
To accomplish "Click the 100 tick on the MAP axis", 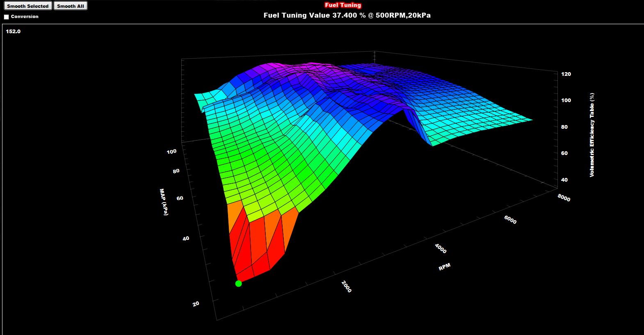I will pyautogui.click(x=171, y=151).
